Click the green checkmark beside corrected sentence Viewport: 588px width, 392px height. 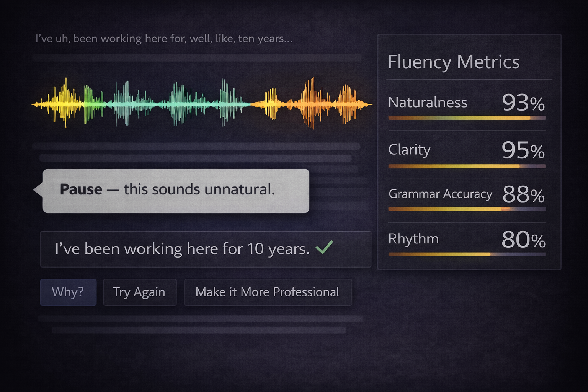(324, 248)
